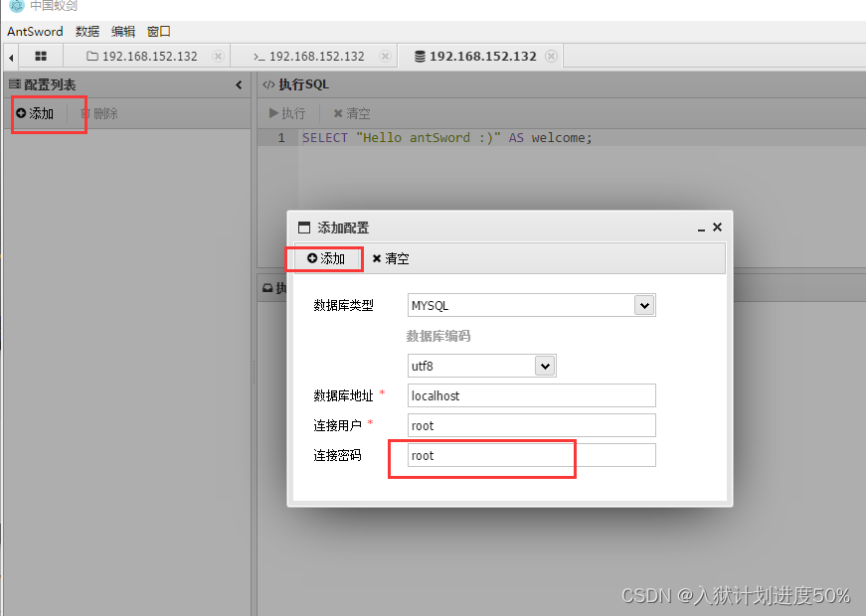Viewport: 866px width, 616px height.
Task: Click 添加 in the 配置列表 toolbar
Action: click(x=35, y=113)
